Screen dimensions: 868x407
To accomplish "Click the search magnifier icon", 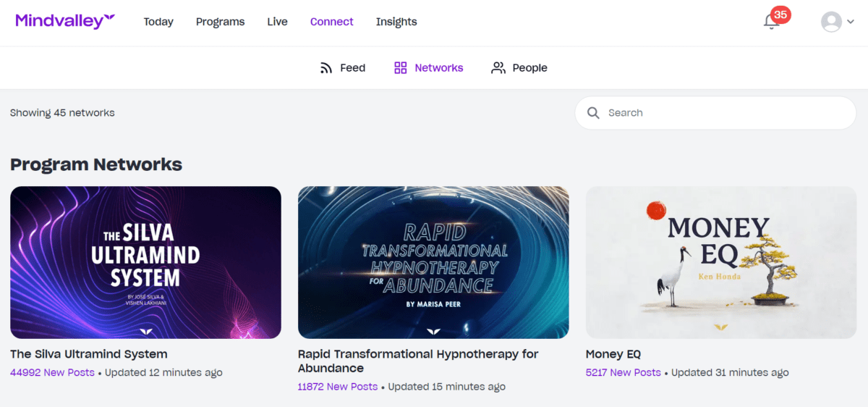I will click(593, 113).
